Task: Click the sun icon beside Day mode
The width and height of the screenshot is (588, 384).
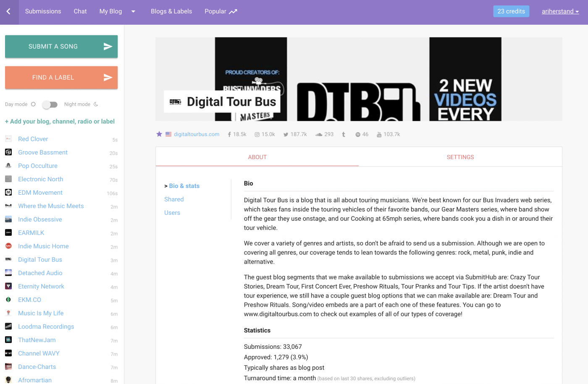Action: [x=33, y=104]
